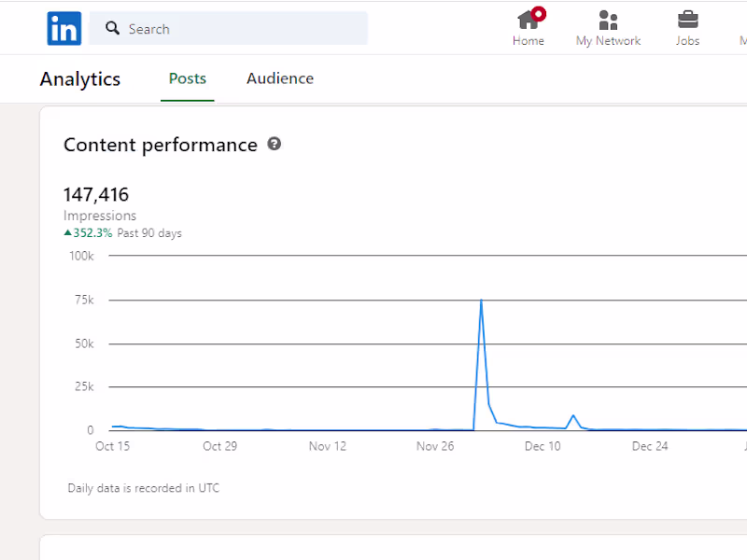Select the Oct 15 date label

click(x=112, y=446)
